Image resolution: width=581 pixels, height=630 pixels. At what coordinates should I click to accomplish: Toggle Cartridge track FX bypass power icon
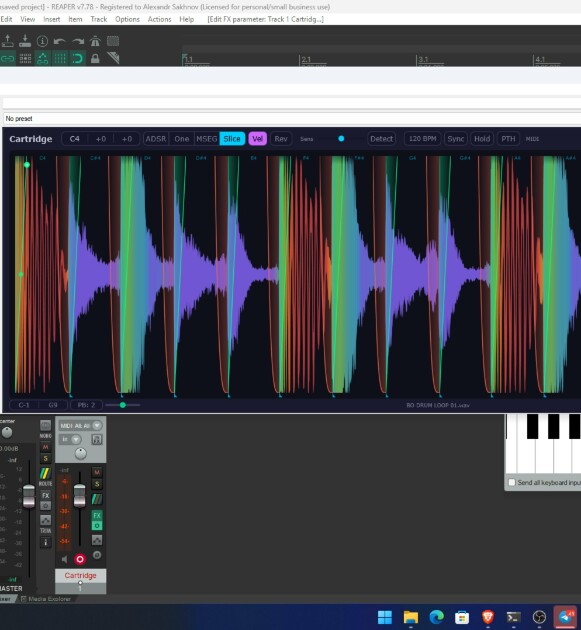click(97, 526)
